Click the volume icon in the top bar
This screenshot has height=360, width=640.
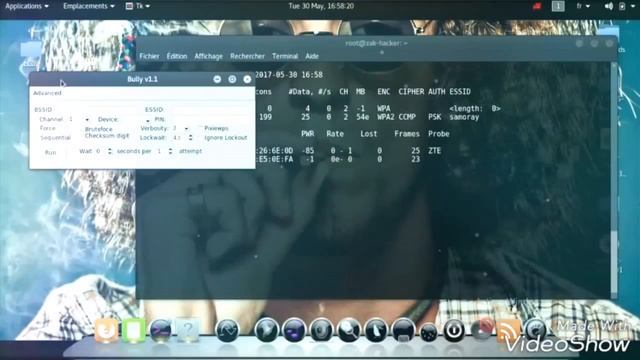tap(608, 6)
